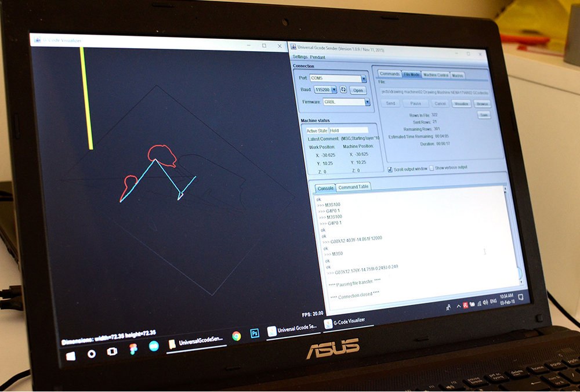Click the refresh serial ports icon button

[x=343, y=89]
